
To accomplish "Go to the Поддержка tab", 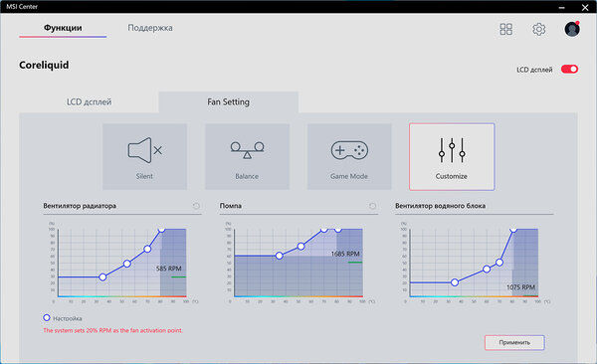I will pyautogui.click(x=150, y=28).
